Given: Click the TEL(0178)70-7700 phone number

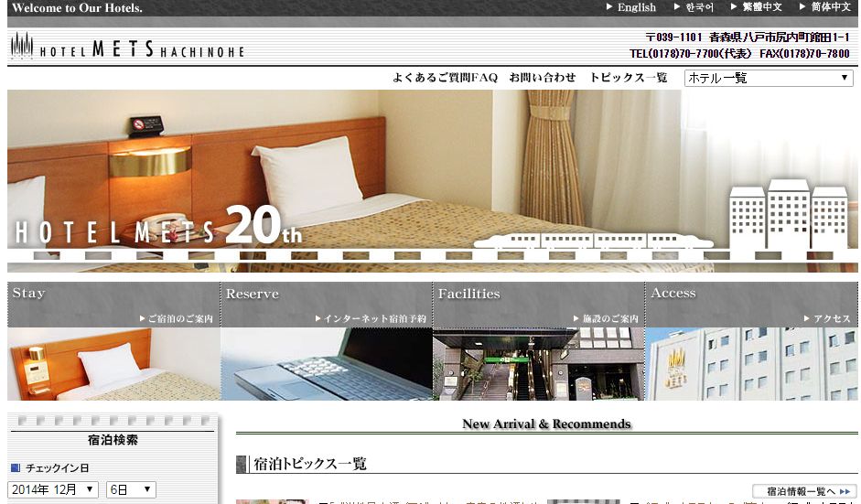Looking at the screenshot, I should click(690, 54).
